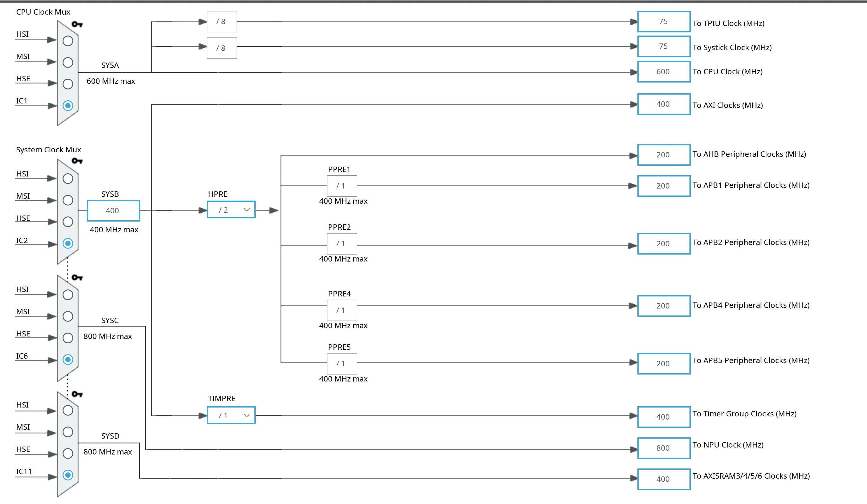Screen dimensions: 867x504
Task: Click the Timer Group Clocks 400 box
Action: pyautogui.click(x=664, y=417)
